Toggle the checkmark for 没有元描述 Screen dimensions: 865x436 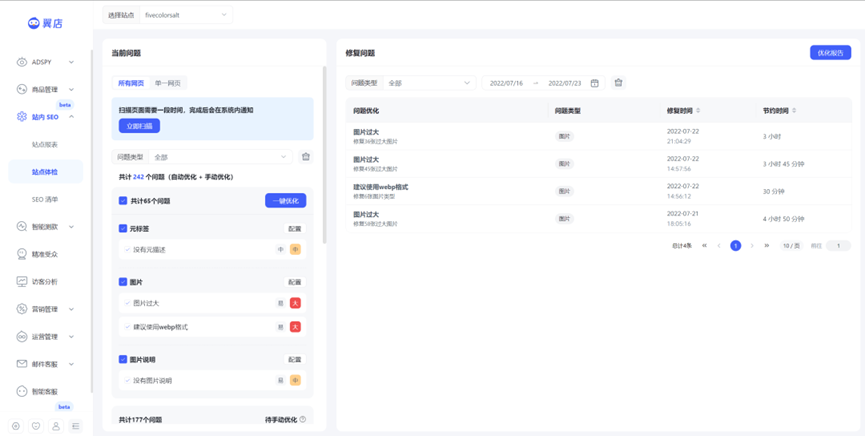(127, 249)
